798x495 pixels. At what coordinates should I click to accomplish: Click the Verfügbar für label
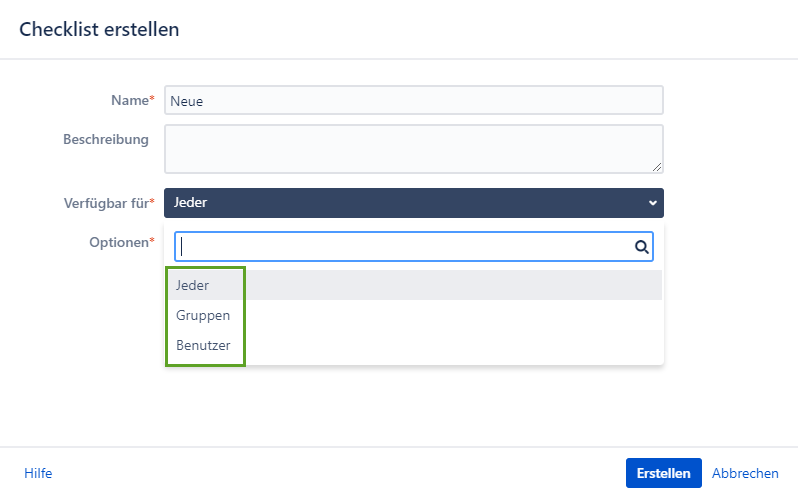point(106,203)
